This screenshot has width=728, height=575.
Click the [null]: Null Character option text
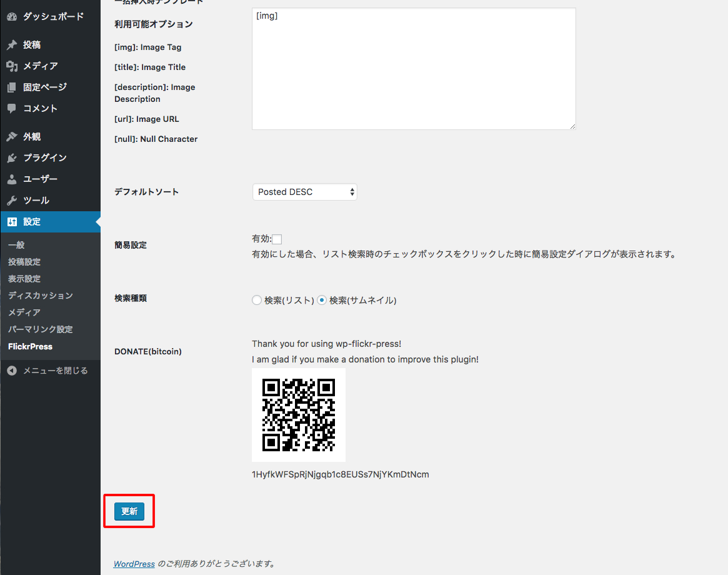pos(156,139)
